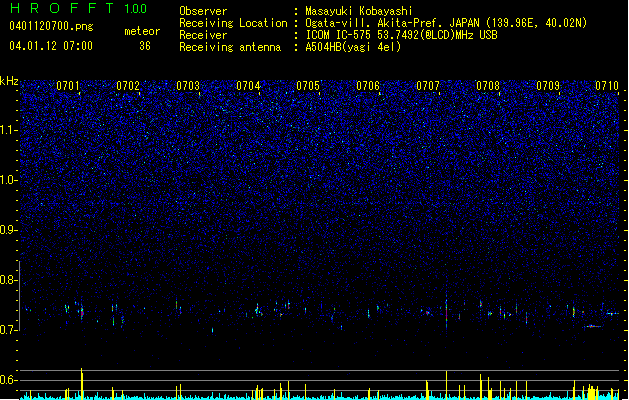The height and width of the screenshot is (400, 629).
Task: Select the filename 0401120700.png
Action: pos(51,26)
